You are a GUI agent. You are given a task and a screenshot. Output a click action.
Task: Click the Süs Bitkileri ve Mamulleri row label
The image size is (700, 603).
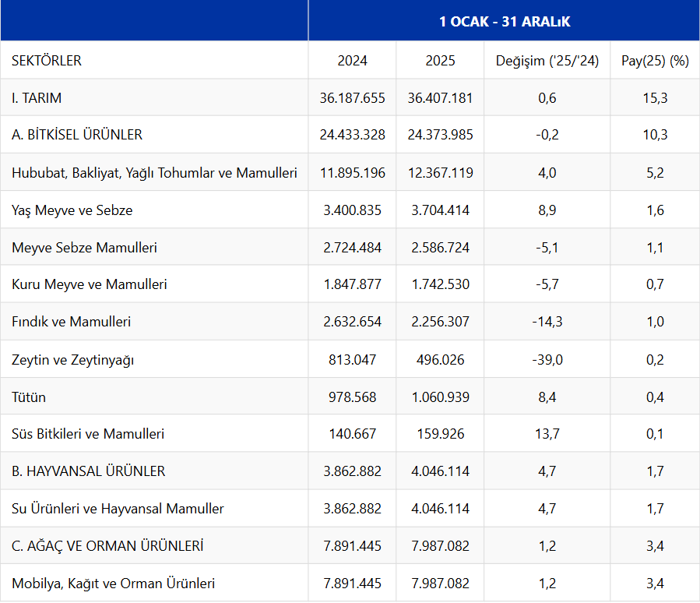pyautogui.click(x=88, y=434)
